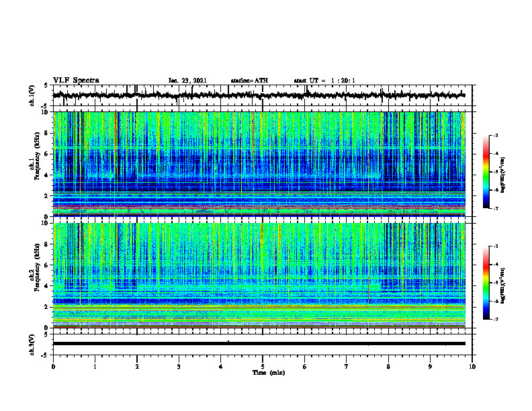Click the ch.1 voltage waveform trace
Viewport: 532px width, 411px height.
point(259,95)
